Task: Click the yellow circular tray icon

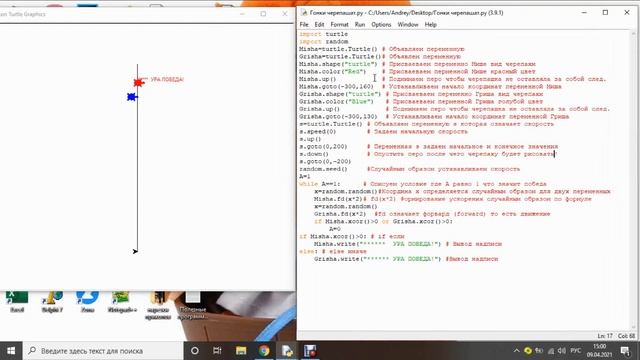Action: coord(528,351)
